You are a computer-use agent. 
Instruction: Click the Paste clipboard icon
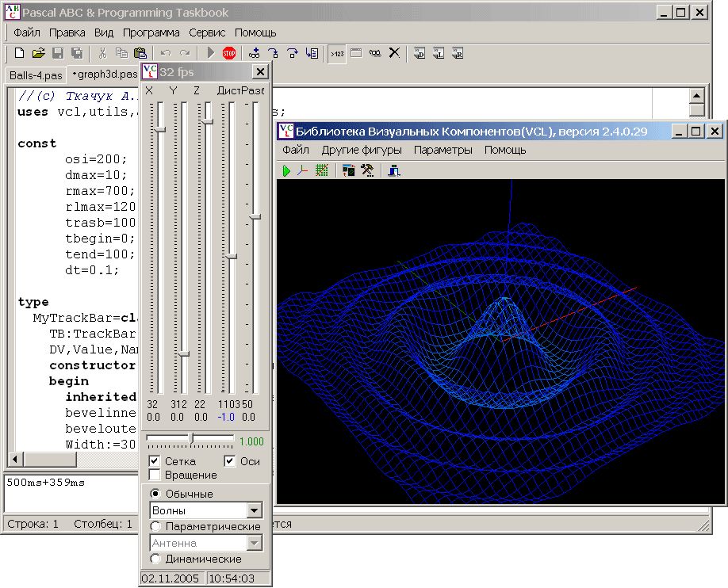pyautogui.click(x=140, y=53)
